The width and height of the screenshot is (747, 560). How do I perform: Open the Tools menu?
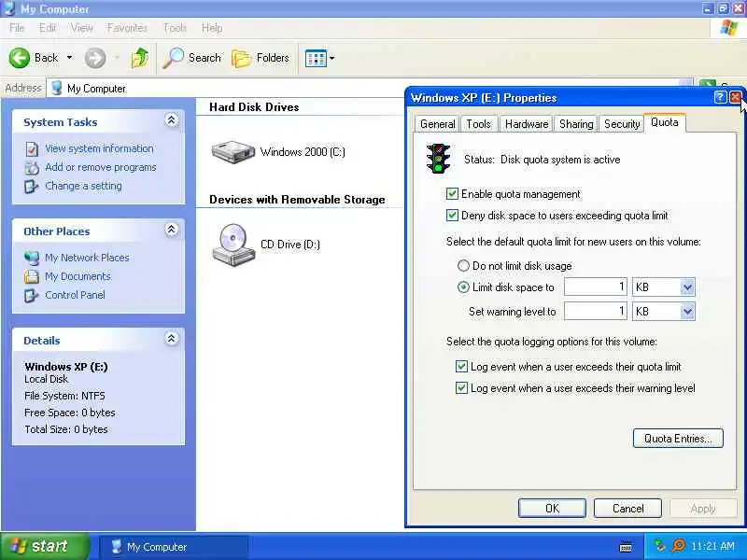[175, 28]
